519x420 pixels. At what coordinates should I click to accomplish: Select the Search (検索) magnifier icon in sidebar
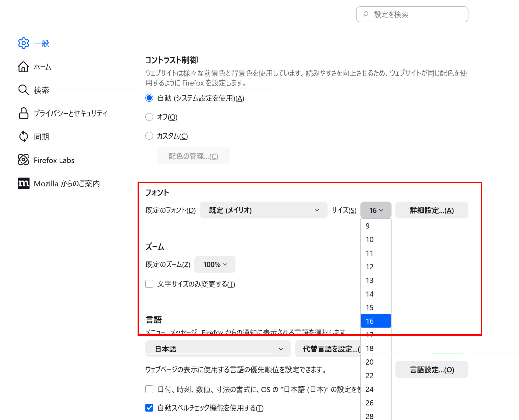(24, 90)
